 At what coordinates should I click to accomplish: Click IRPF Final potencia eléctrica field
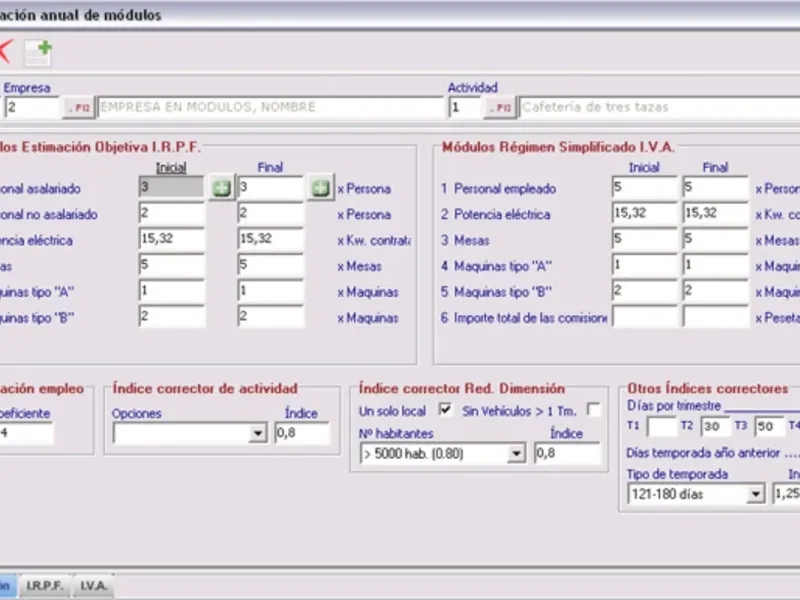(271, 239)
